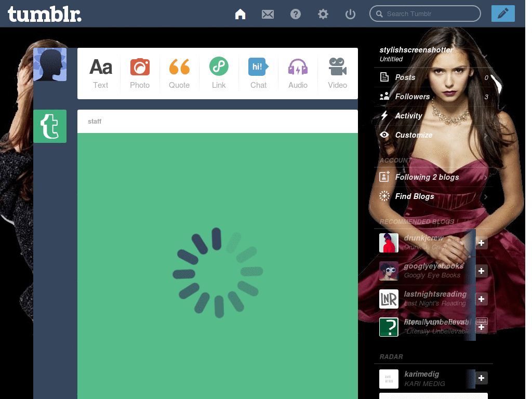532x399 pixels.
Task: Create a new Quote post
Action: click(179, 73)
